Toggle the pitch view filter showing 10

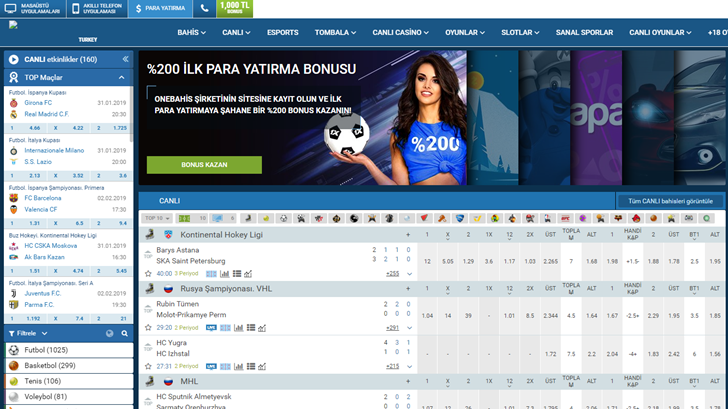click(192, 218)
